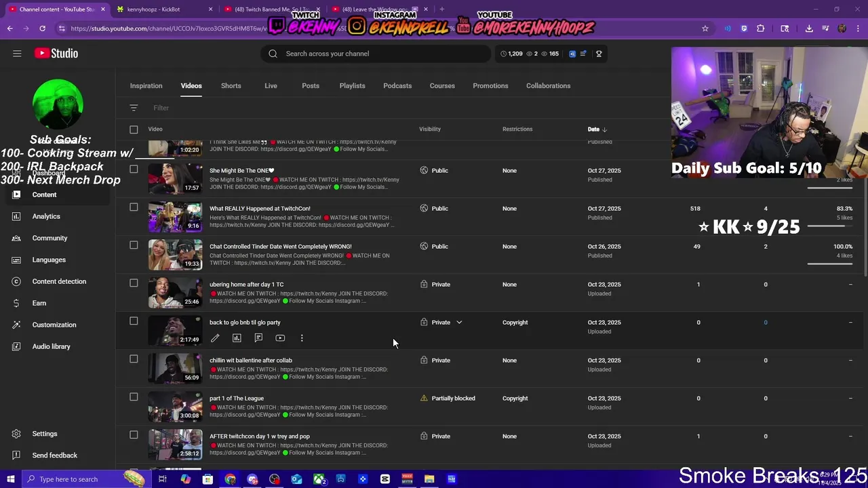Screen dimensions: 868x488
Task: Open video titled part 1 of The League
Action: pyautogui.click(x=237, y=399)
